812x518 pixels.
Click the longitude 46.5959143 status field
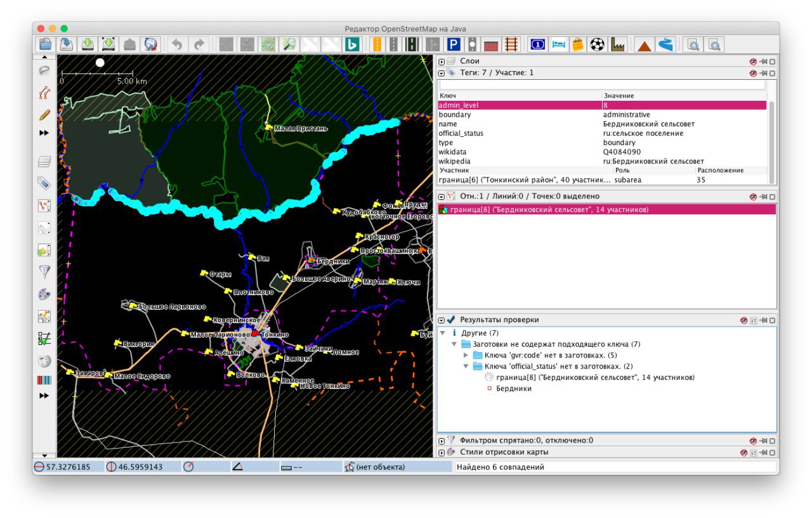pos(140,467)
